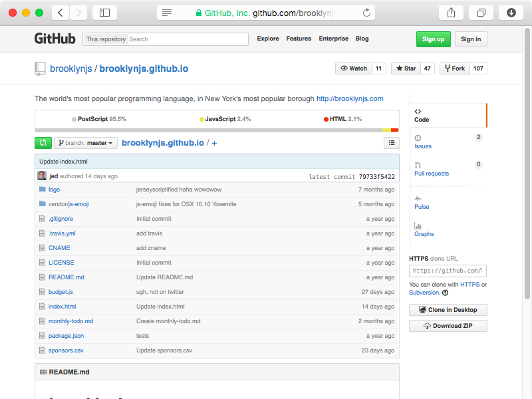Click HTML 2.1% language stat
The height and width of the screenshot is (399, 532).
342,119
